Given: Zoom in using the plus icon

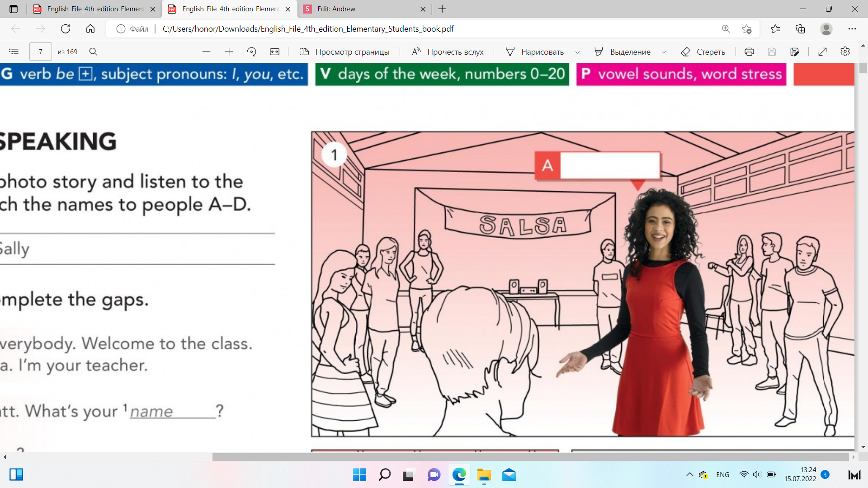Looking at the screenshot, I should (x=229, y=52).
